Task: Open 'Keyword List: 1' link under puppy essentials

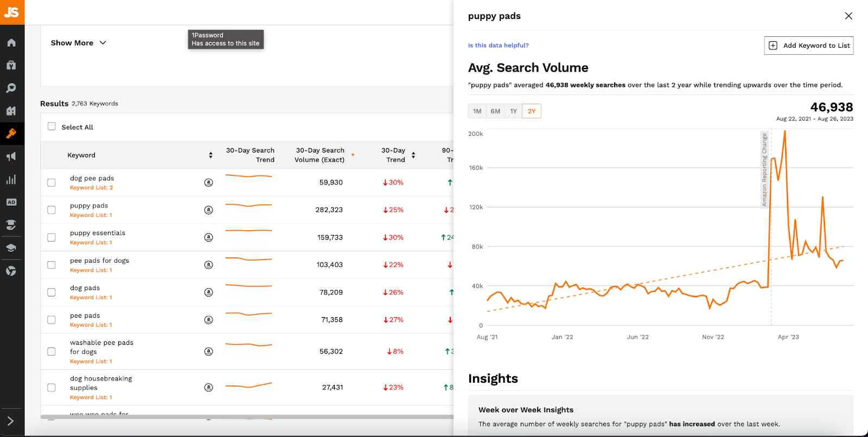Action: [91, 243]
